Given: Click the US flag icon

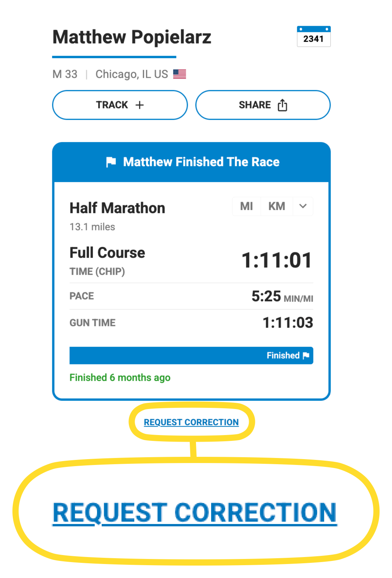Looking at the screenshot, I should click(179, 74).
